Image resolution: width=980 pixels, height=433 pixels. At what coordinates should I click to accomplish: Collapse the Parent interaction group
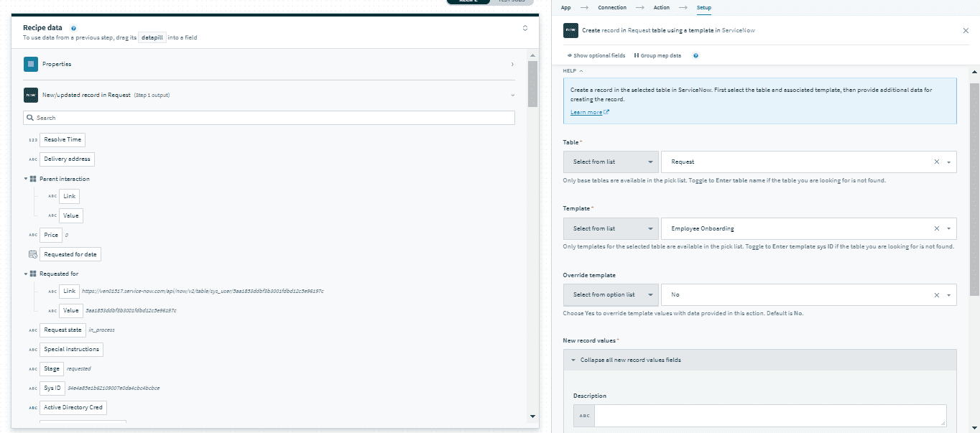click(x=26, y=179)
